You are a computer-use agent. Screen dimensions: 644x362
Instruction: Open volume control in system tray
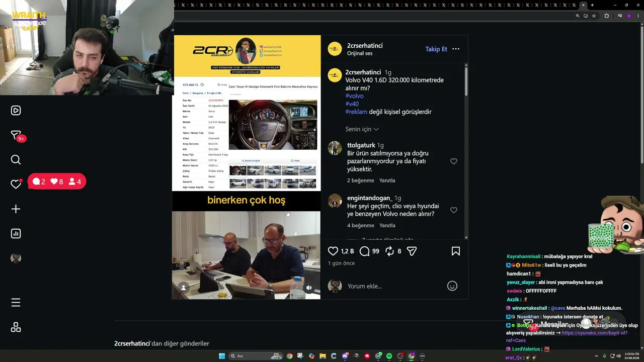click(x=620, y=356)
